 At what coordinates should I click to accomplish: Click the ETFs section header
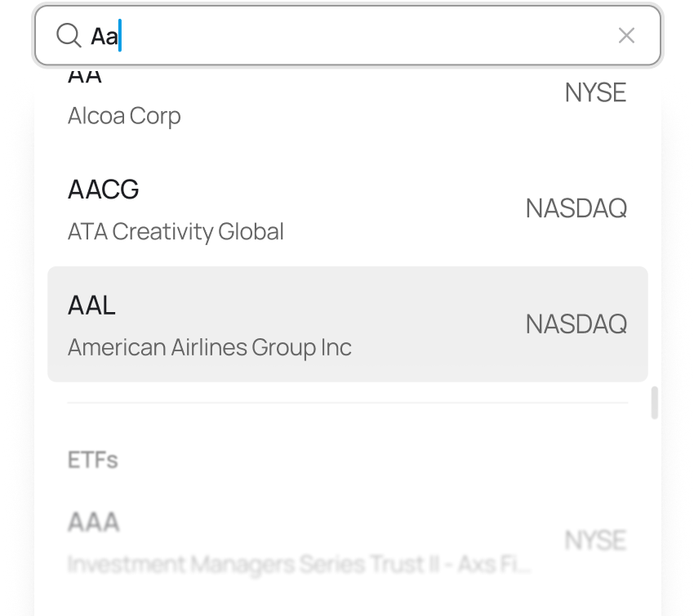[x=93, y=460]
